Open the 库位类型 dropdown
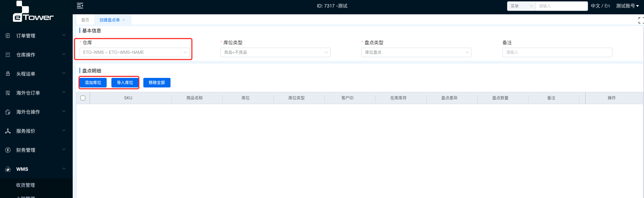The image size is (644, 198). (x=275, y=52)
